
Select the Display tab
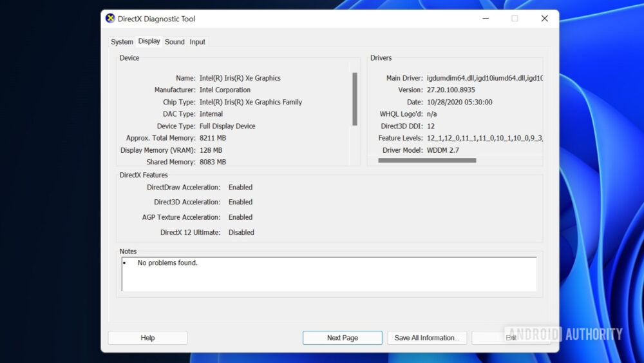(149, 41)
